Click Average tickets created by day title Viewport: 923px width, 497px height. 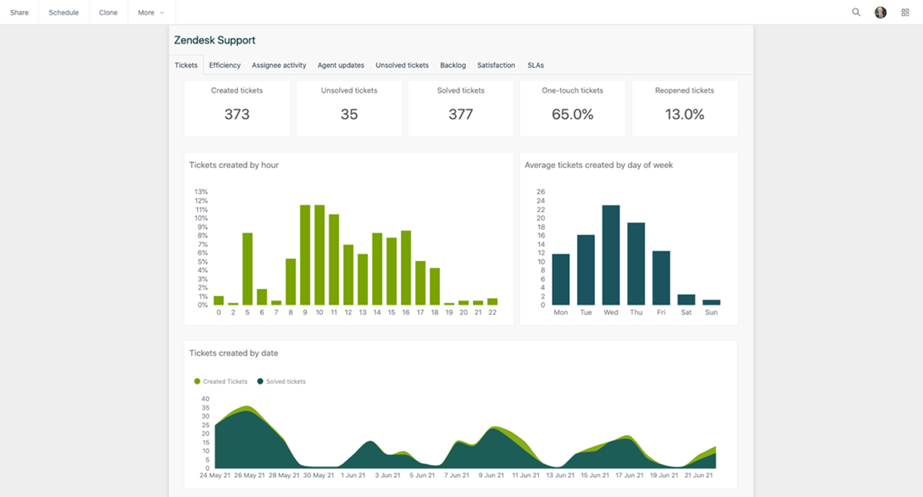click(599, 165)
